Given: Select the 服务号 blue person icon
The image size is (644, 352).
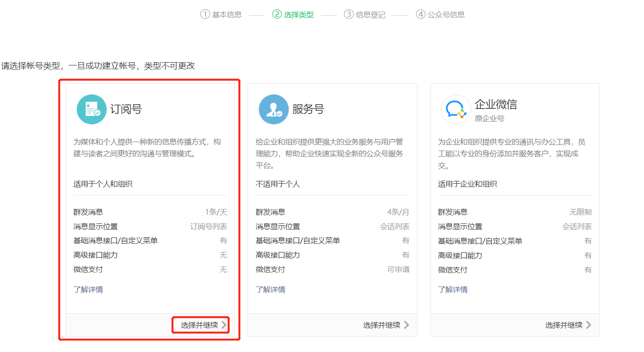Looking at the screenshot, I should click(x=273, y=109).
